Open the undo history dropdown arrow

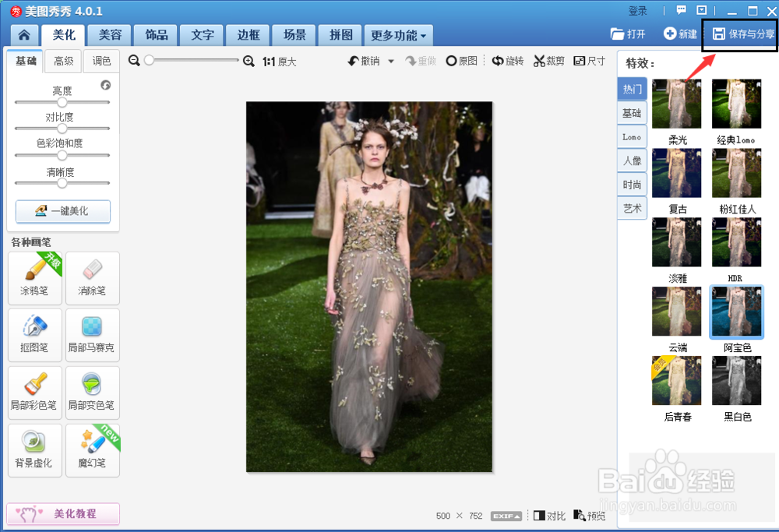391,62
